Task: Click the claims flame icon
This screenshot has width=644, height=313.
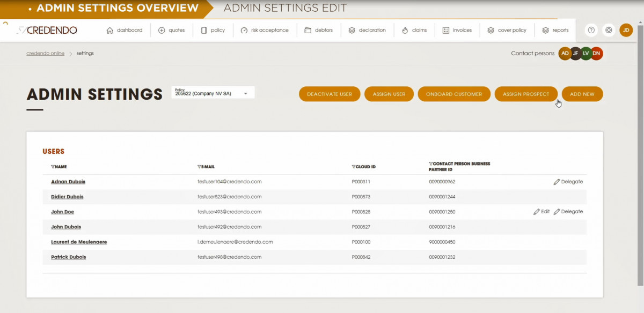Action: point(405,31)
